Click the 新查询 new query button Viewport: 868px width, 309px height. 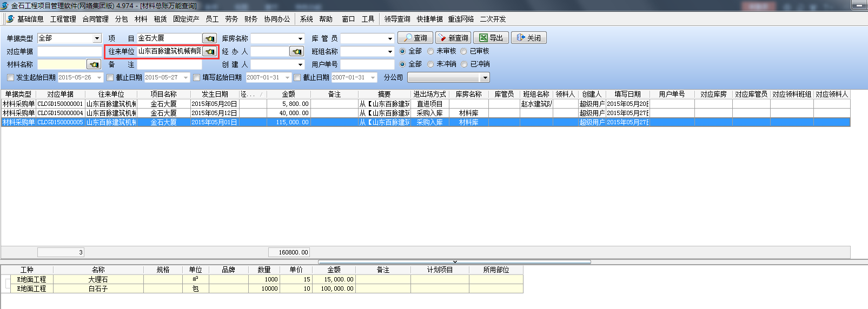(x=453, y=38)
